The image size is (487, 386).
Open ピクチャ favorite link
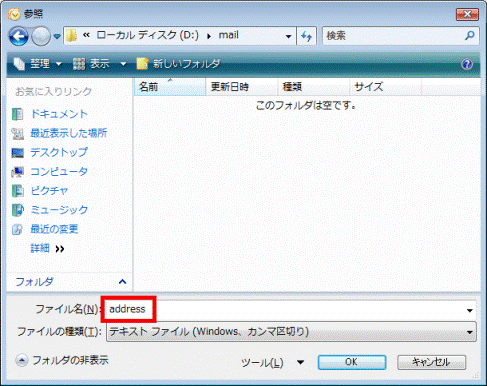[x=49, y=191]
